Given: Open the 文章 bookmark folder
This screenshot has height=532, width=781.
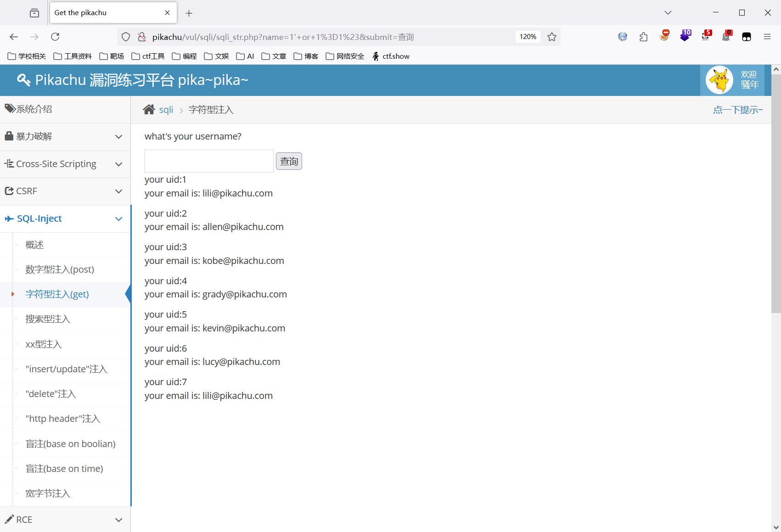Looking at the screenshot, I should [274, 56].
